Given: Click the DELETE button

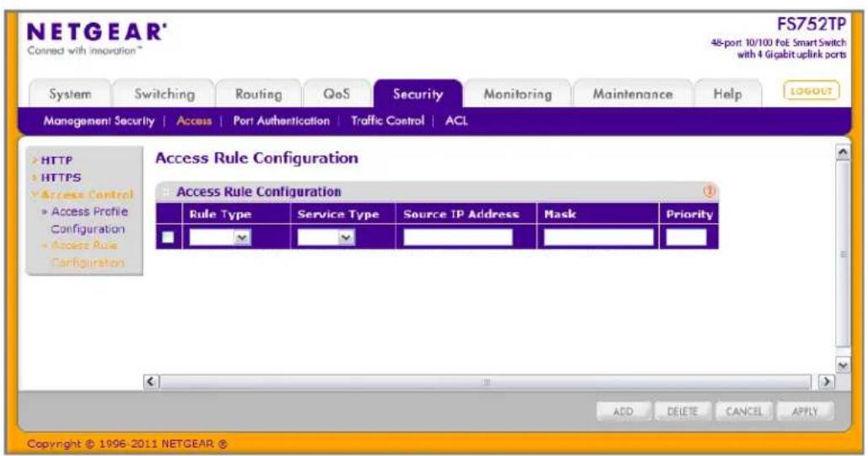Looking at the screenshot, I should (x=682, y=412).
